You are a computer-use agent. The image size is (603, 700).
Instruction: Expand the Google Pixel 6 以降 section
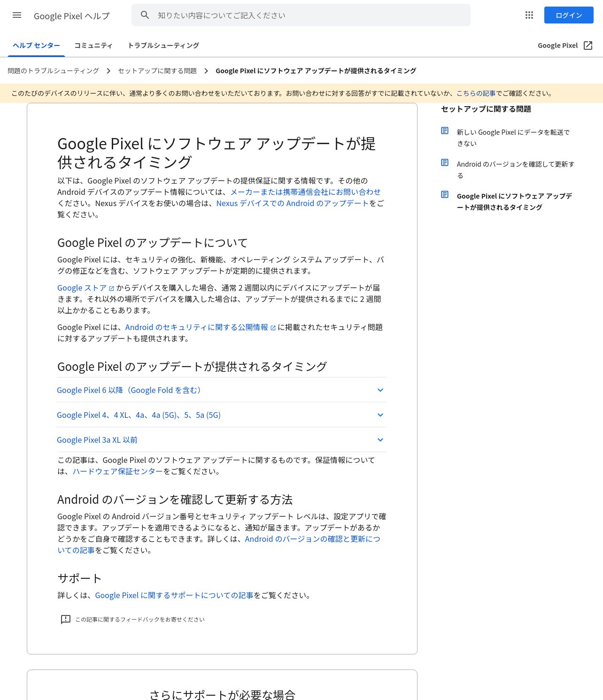click(222, 390)
